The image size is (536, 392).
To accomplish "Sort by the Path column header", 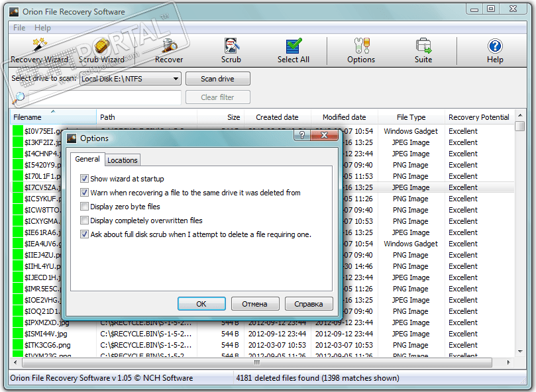I will (146, 117).
